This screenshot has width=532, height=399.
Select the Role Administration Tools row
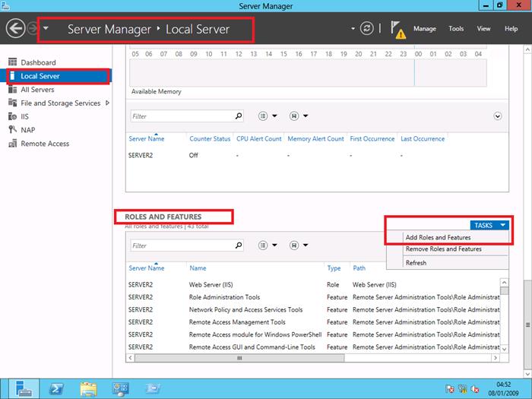[x=313, y=297]
